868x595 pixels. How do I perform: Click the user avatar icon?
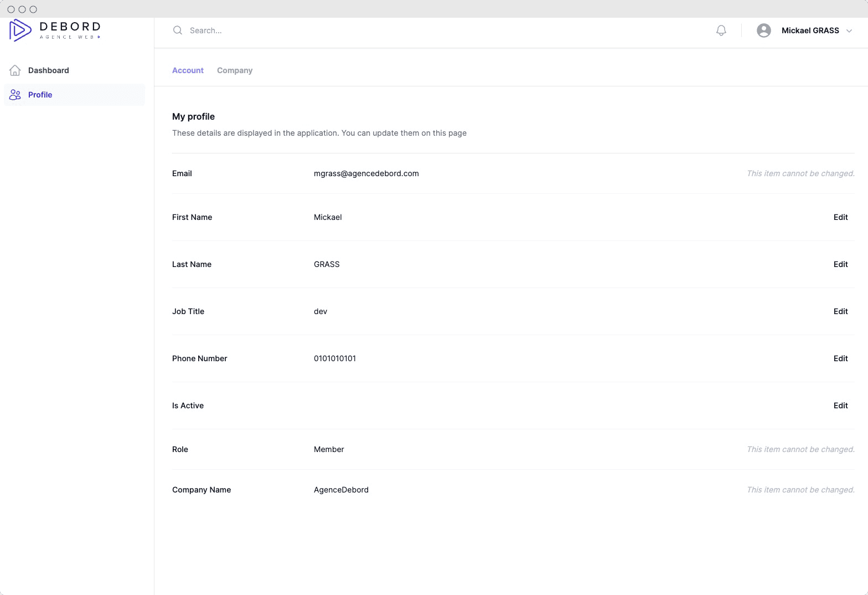[763, 30]
